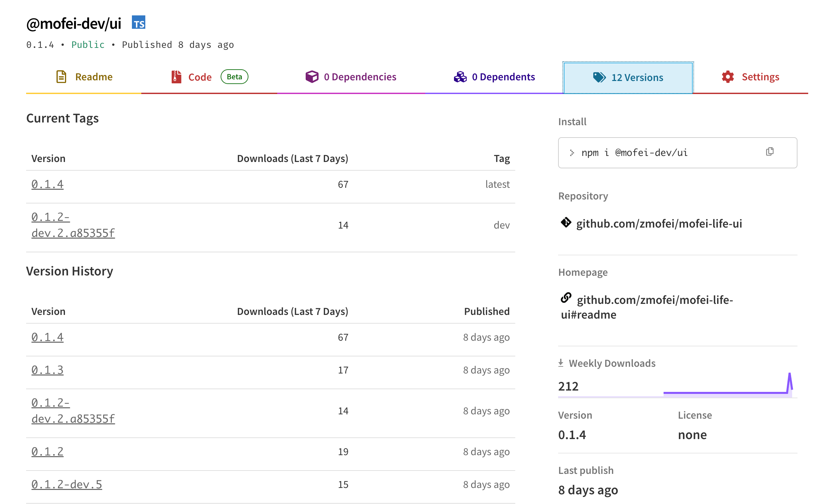Image resolution: width=839 pixels, height=504 pixels.
Task: Click the Beta badge
Action: pos(234,77)
